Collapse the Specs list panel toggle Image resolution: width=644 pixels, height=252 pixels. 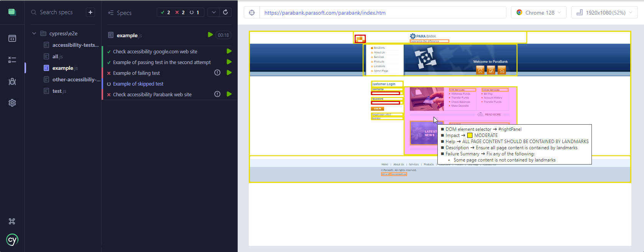111,13
